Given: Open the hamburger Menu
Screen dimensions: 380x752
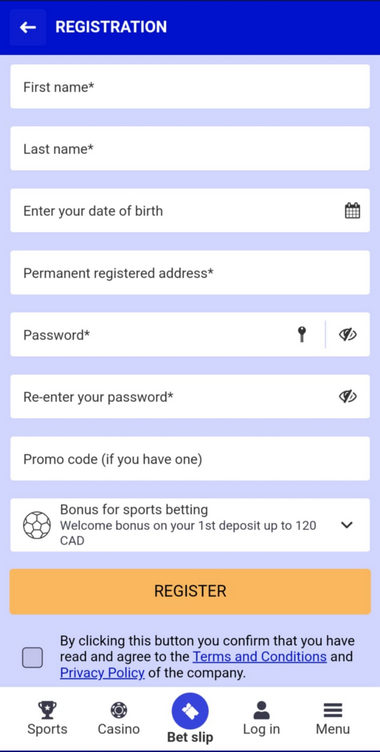Looking at the screenshot, I should pos(333,718).
